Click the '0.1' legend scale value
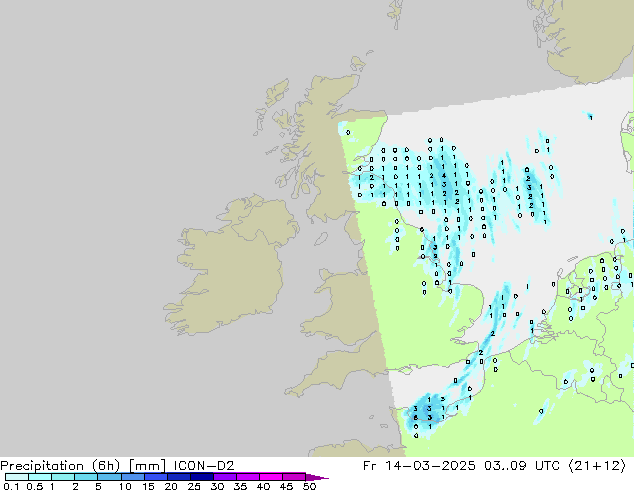634x490 pixels. tap(11, 486)
